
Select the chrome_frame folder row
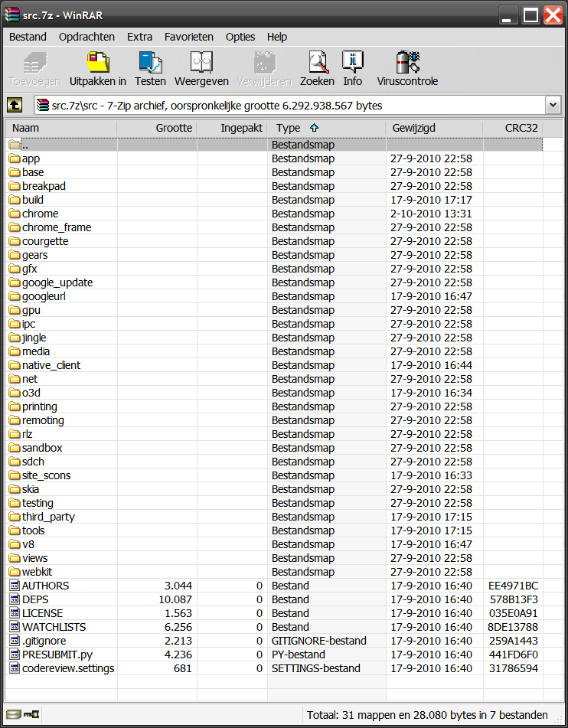pyautogui.click(x=274, y=227)
